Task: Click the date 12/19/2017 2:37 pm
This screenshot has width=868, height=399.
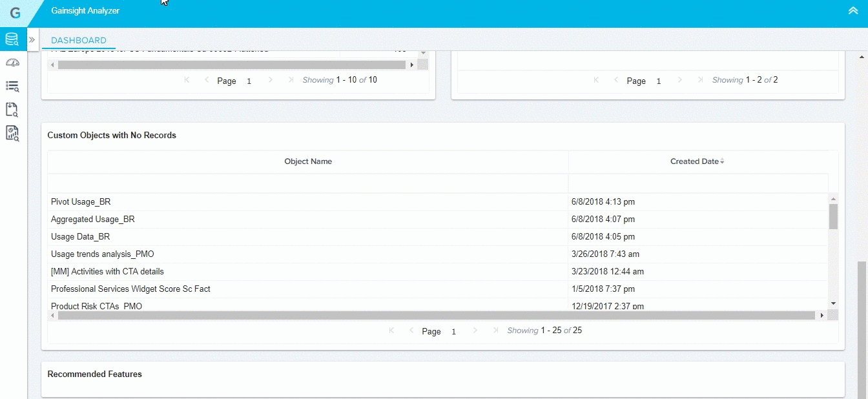Action: tap(608, 306)
